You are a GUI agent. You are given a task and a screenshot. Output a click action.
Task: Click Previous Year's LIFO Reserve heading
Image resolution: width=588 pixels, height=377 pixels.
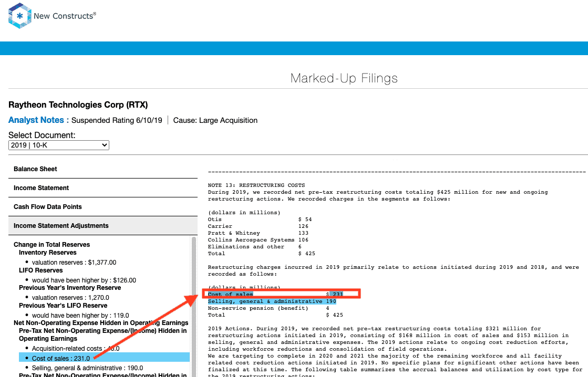pyautogui.click(x=63, y=306)
